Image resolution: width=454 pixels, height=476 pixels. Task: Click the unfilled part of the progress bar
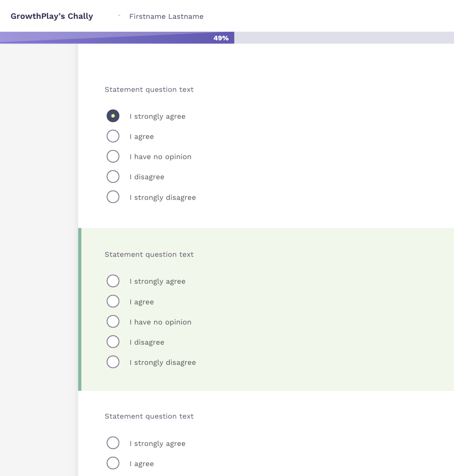click(x=344, y=38)
